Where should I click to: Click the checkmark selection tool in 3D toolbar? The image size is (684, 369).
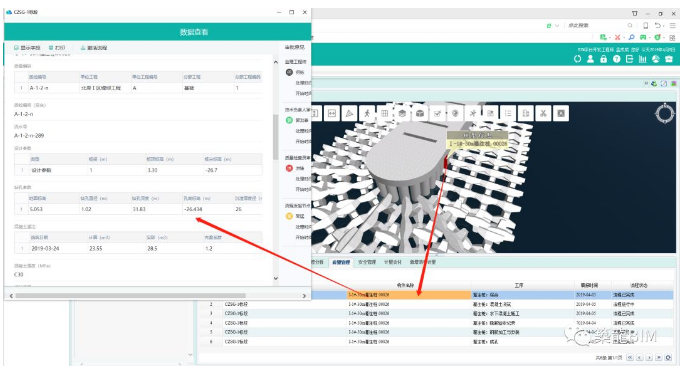pyautogui.click(x=438, y=113)
